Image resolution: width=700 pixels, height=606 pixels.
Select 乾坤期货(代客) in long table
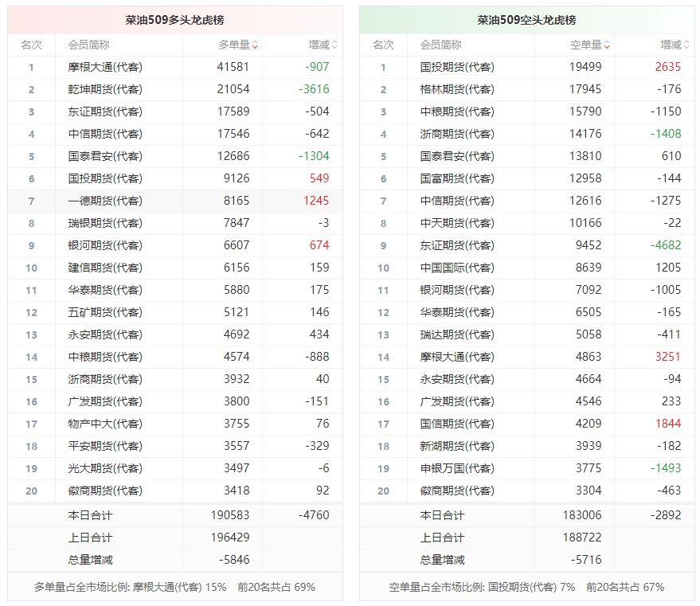pos(105,89)
